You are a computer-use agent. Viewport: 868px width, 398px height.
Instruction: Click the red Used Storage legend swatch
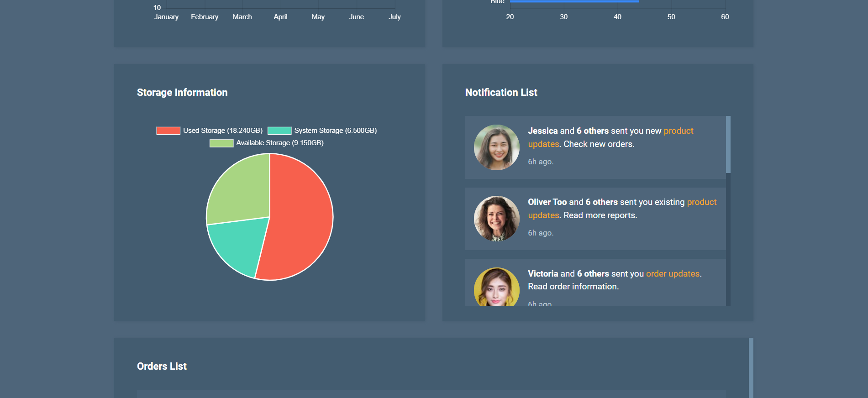168,131
